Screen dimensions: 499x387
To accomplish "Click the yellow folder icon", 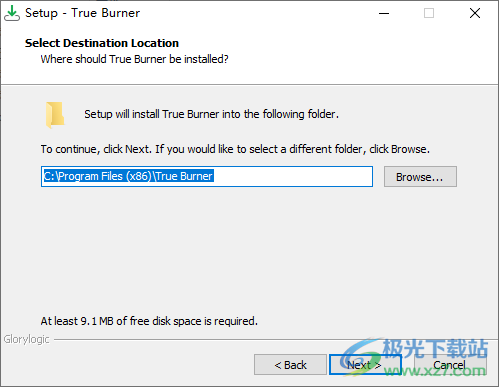I will coord(55,115).
